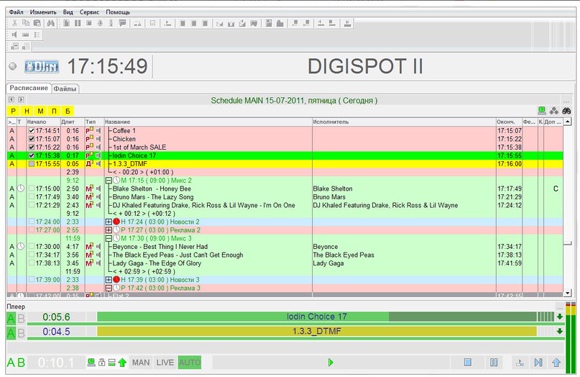Sort by the Начало column header
This screenshot has width=580, height=377.
pyautogui.click(x=43, y=122)
